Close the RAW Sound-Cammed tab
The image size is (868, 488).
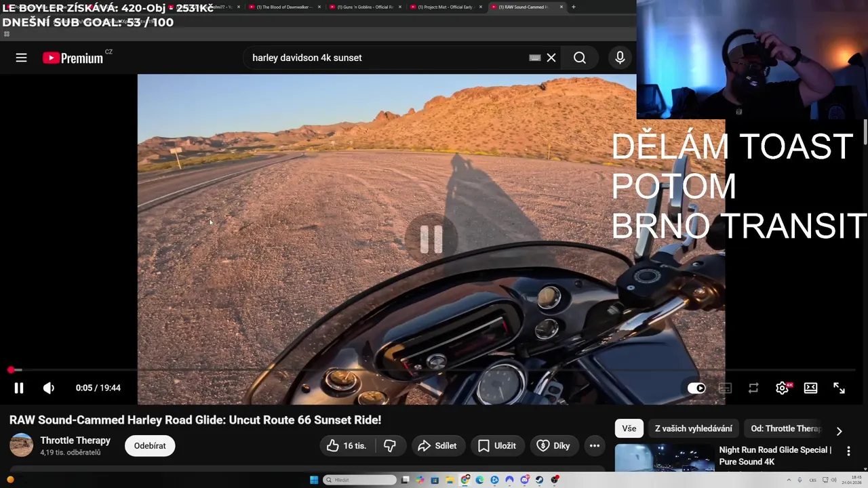coord(561,7)
